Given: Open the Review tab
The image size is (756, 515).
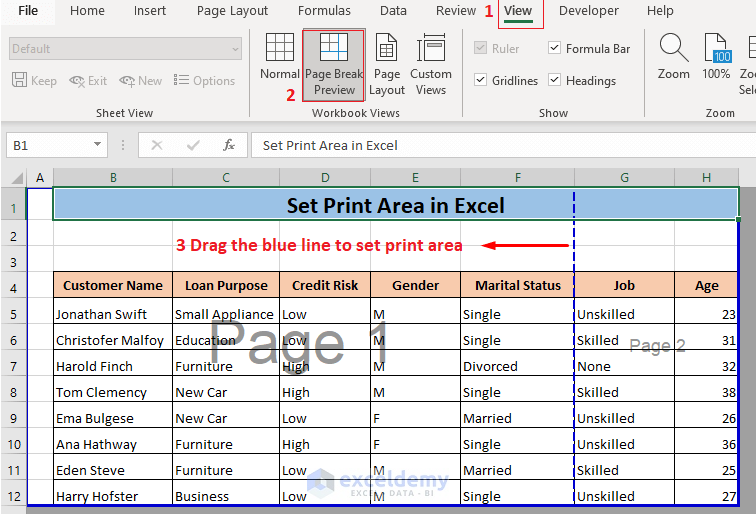Looking at the screenshot, I should (x=456, y=11).
